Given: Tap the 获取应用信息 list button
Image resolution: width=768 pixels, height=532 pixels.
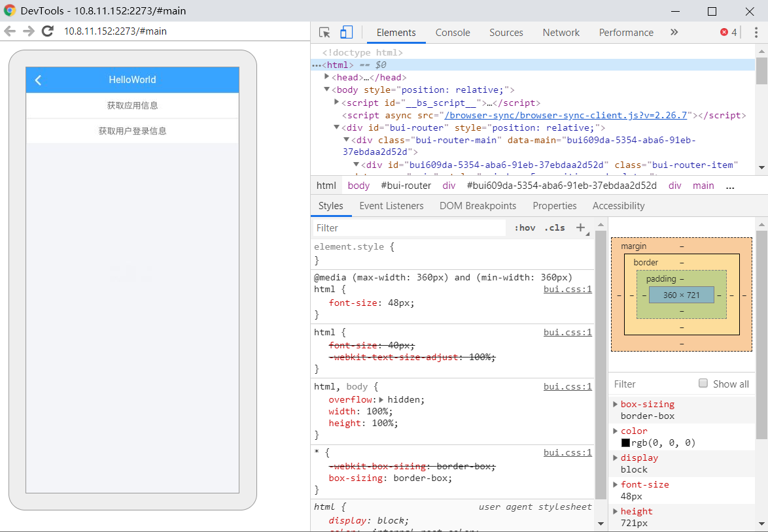Looking at the screenshot, I should [x=132, y=105].
